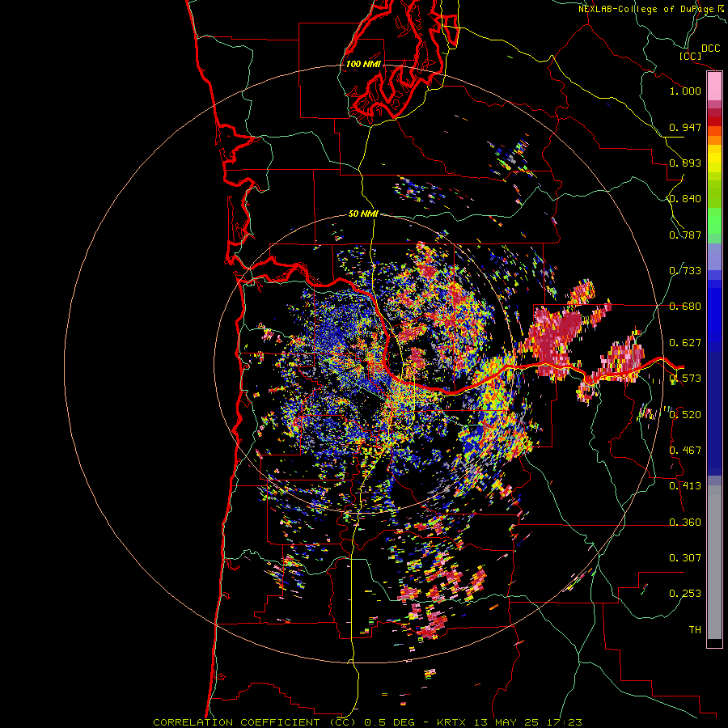Click the "KRTX 13 MAY 25 17:23" timestamp text
The height and width of the screenshot is (728, 728).
pos(510,722)
